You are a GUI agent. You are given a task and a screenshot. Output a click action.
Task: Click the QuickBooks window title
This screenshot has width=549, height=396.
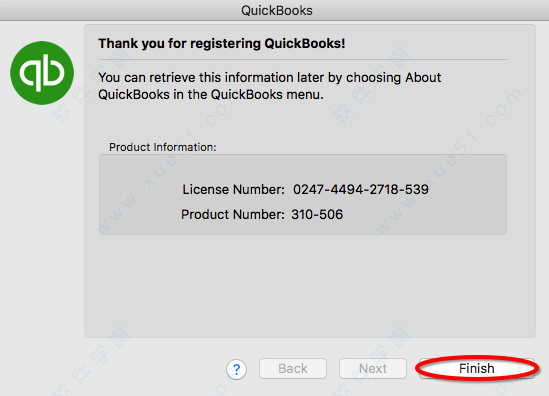coord(277,11)
